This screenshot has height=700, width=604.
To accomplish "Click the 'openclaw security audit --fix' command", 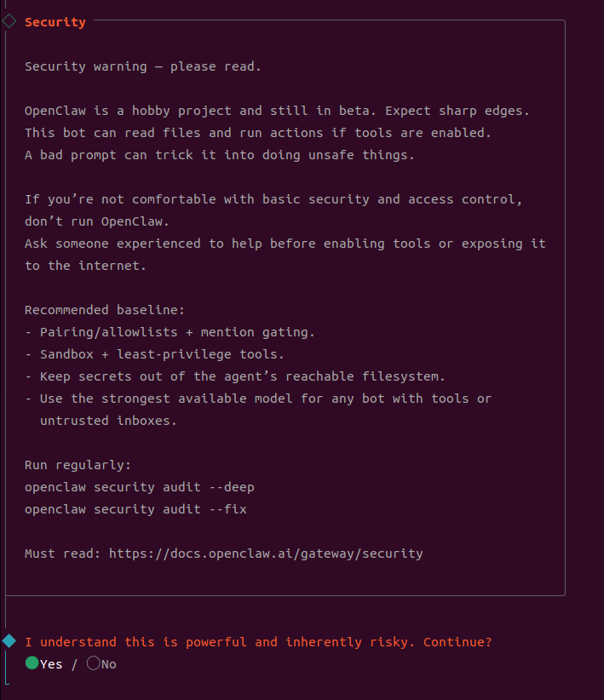I will 136,509.
